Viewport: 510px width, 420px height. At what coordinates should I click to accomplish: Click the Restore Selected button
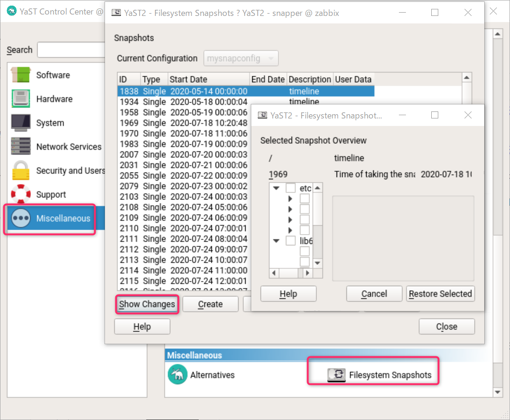pos(440,294)
